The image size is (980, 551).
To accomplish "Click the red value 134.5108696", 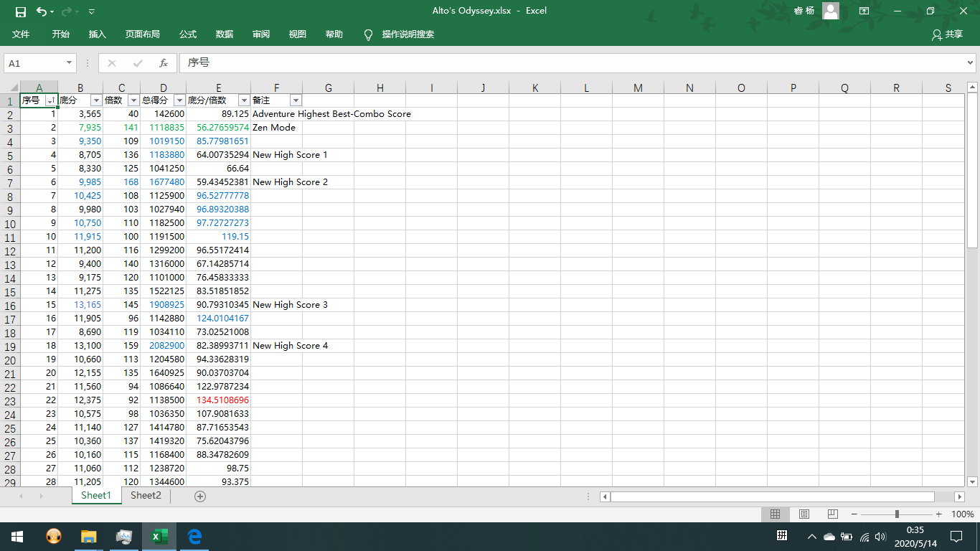I will click(219, 400).
